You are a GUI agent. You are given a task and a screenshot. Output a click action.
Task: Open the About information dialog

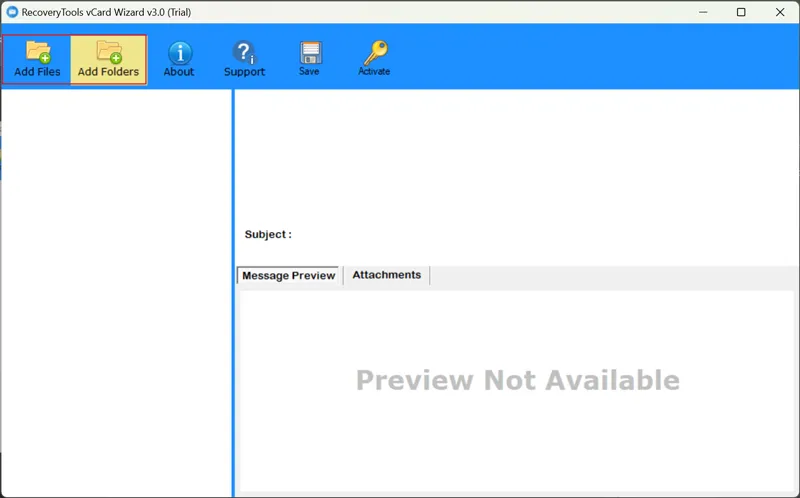[x=179, y=59]
